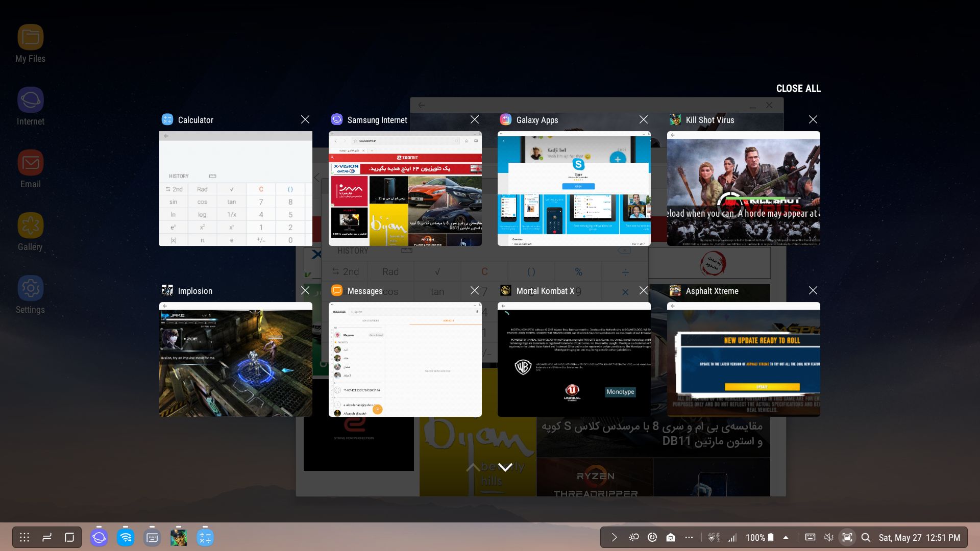Click the Galaxy Apps icon in card header
This screenshot has height=551, width=980.
click(x=506, y=119)
